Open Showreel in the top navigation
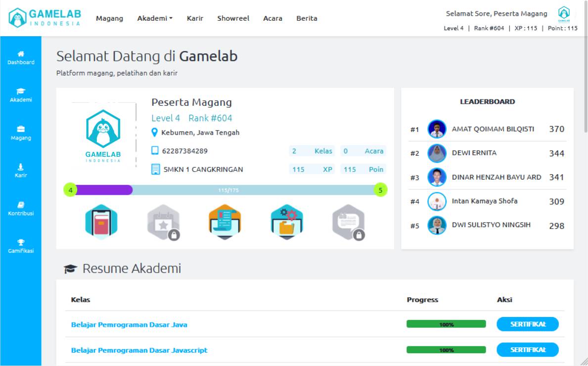 pos(233,18)
